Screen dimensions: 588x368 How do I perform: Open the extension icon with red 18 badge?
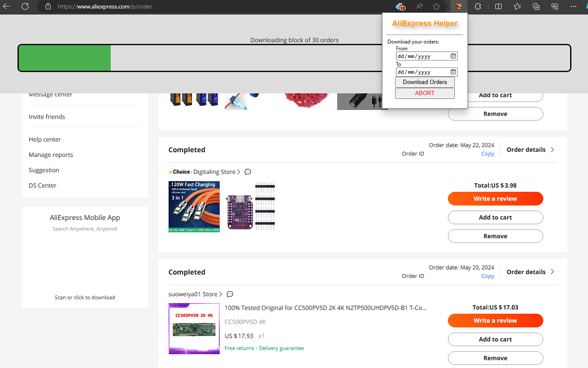tap(401, 6)
